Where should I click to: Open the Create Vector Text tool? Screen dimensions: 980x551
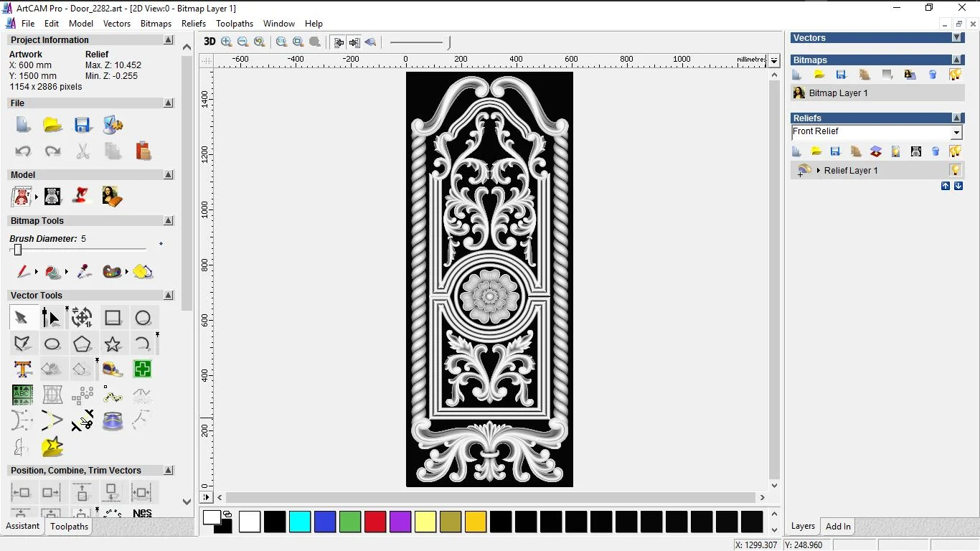(22, 369)
